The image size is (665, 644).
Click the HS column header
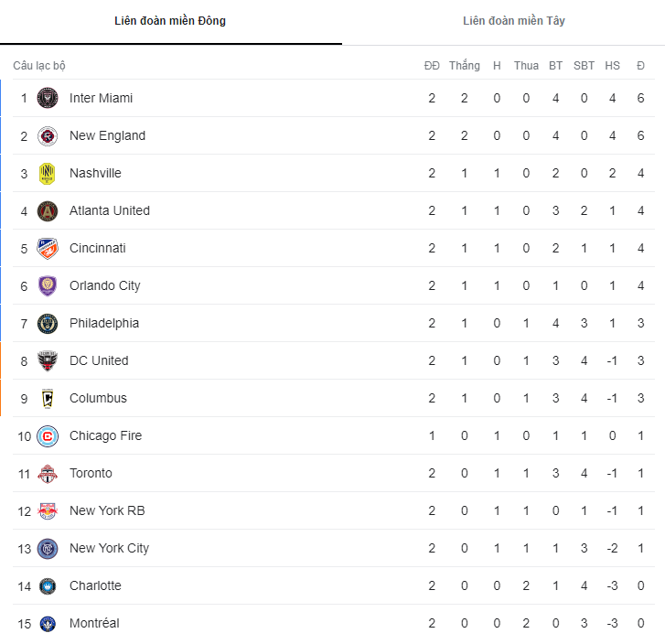point(612,66)
